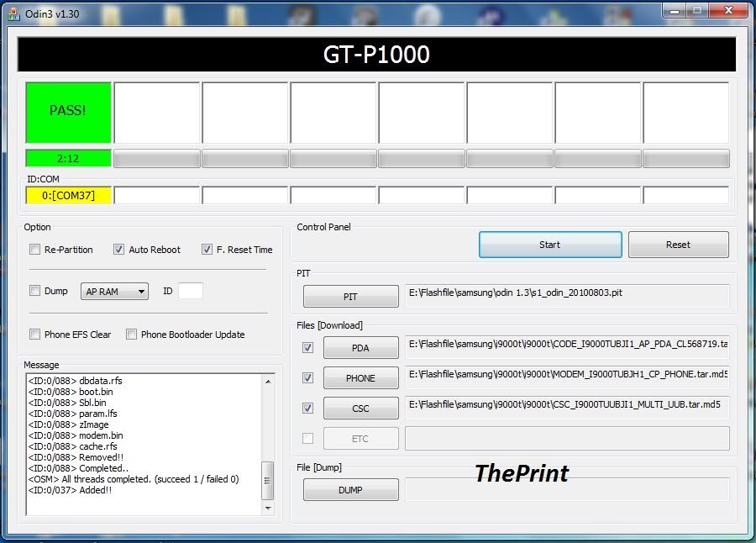The image size is (756, 543).
Task: Click the DUMP button
Action: point(350,490)
